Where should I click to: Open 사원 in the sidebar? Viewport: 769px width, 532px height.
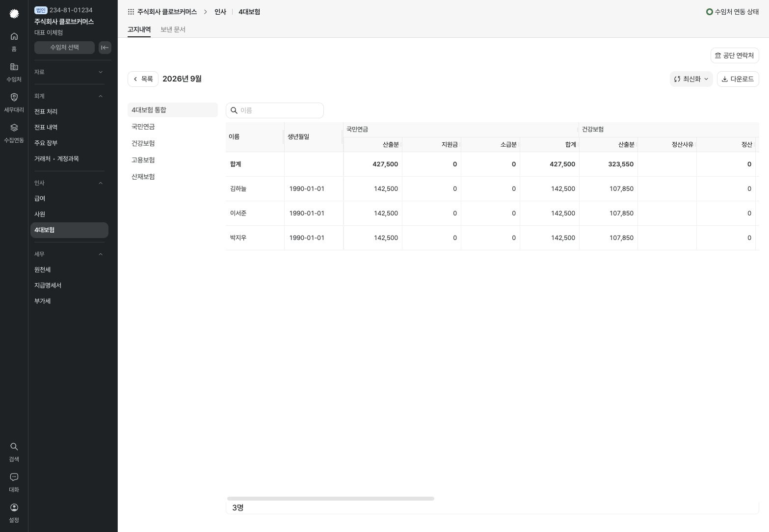coord(69,214)
